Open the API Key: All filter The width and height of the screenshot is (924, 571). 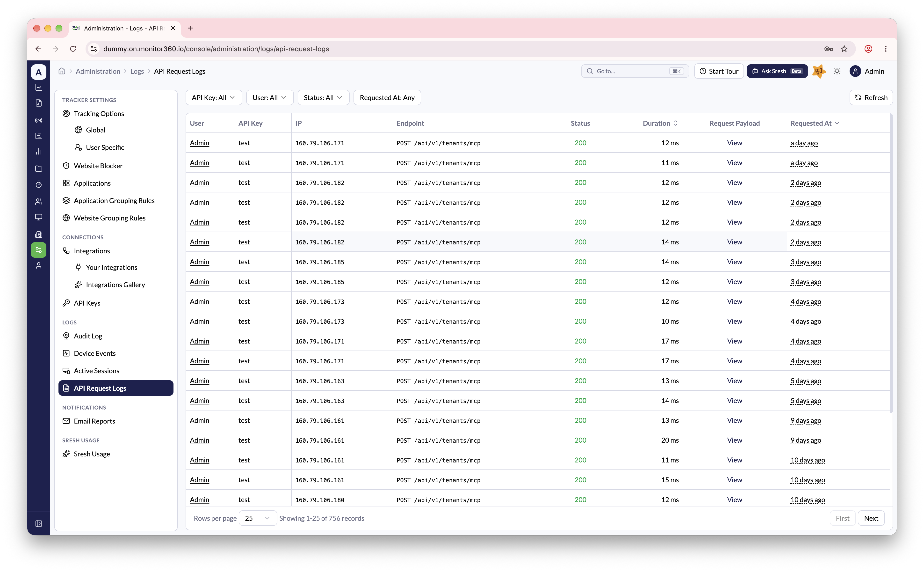pyautogui.click(x=213, y=97)
